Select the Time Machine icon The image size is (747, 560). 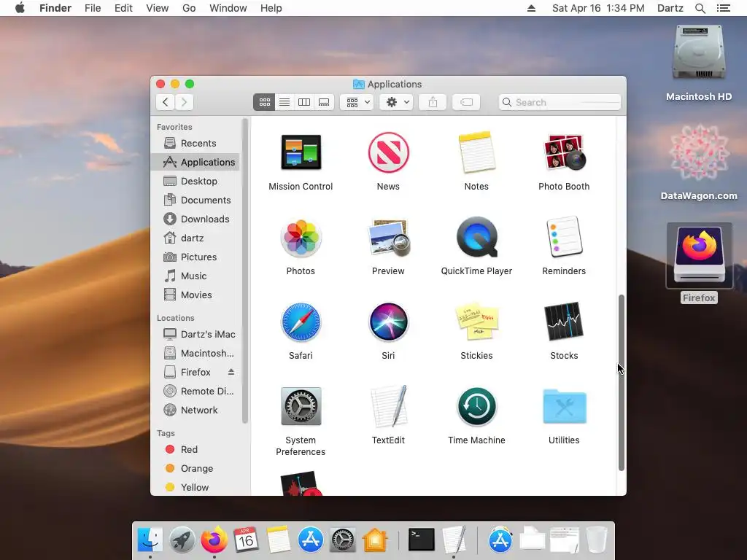(x=476, y=406)
